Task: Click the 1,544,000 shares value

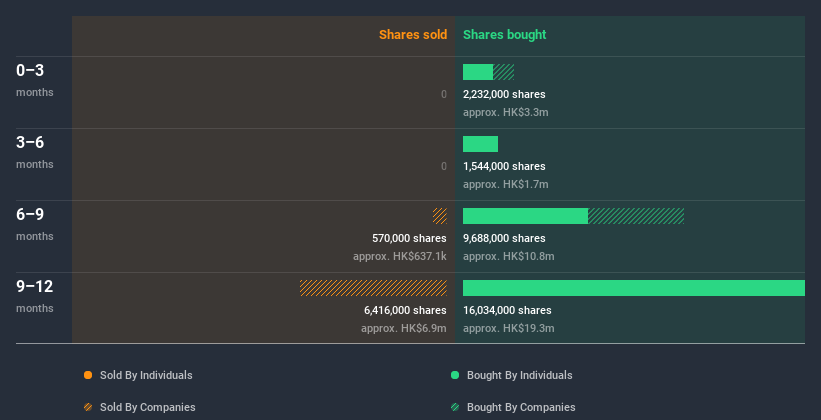Action: [x=504, y=166]
